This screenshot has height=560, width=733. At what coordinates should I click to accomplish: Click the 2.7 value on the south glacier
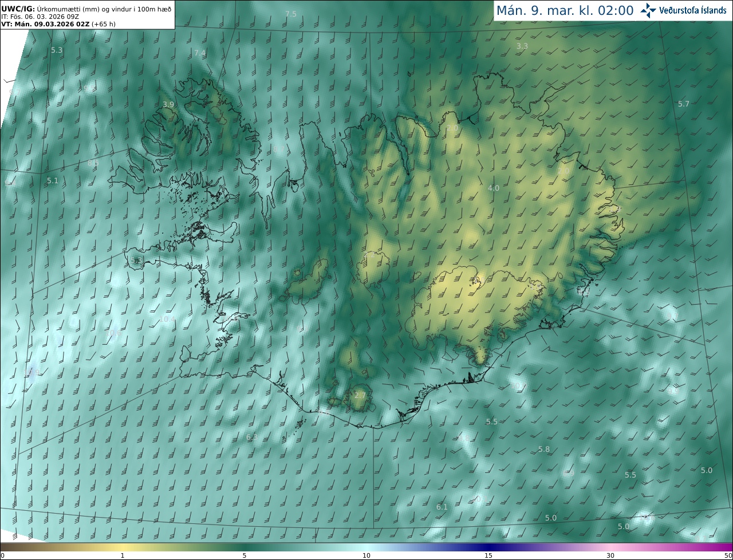(x=360, y=395)
